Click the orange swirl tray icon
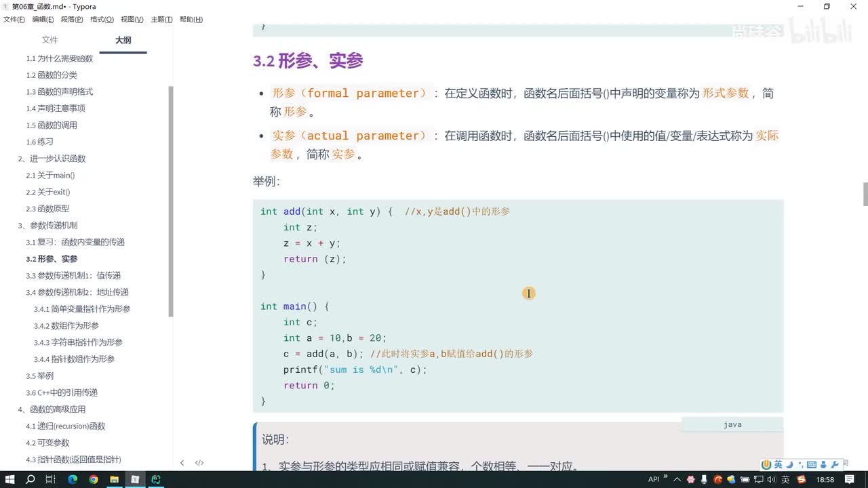The height and width of the screenshot is (488, 868). pos(718,479)
